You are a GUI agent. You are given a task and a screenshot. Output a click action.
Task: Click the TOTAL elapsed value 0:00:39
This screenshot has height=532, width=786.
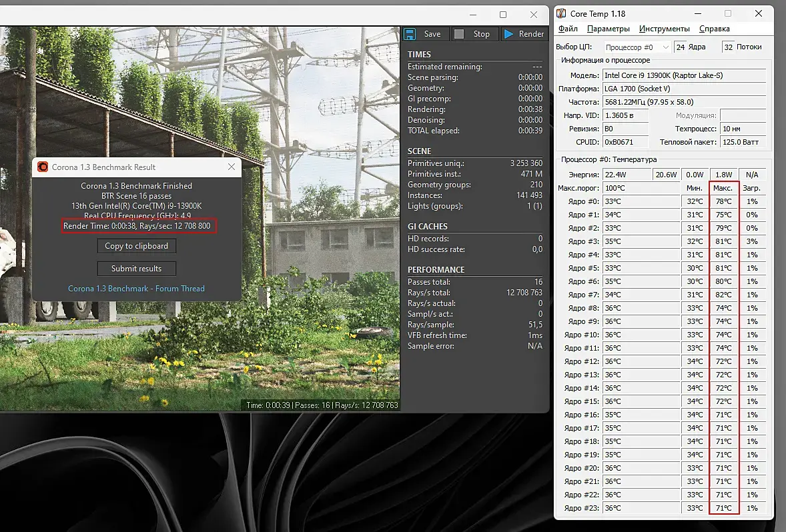click(x=530, y=131)
